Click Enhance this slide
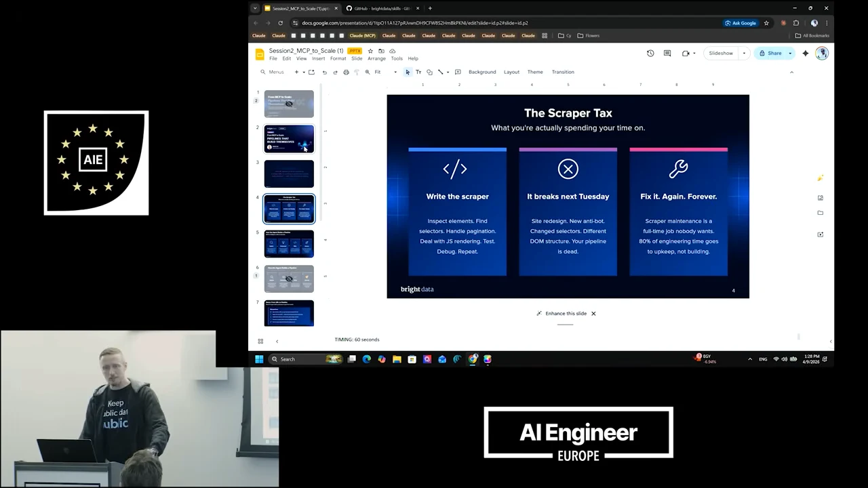868x488 pixels. 561,314
